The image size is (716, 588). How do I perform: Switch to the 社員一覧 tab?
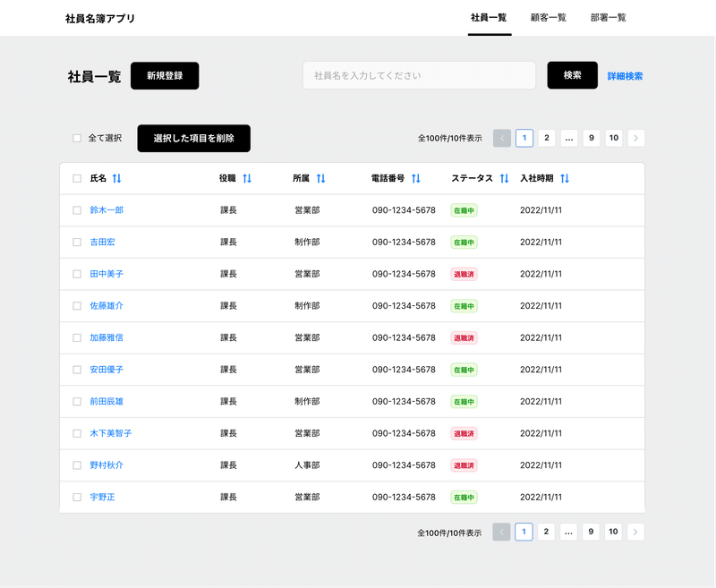(489, 18)
